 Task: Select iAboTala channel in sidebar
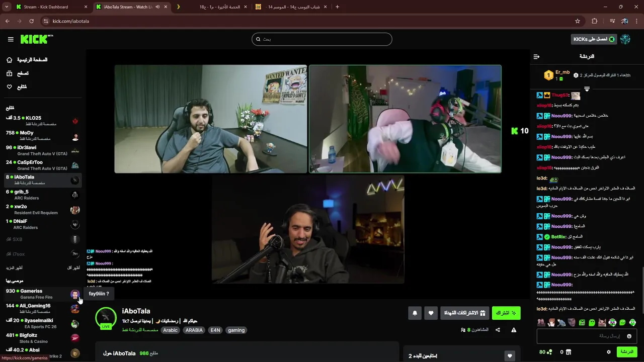[x=42, y=179]
